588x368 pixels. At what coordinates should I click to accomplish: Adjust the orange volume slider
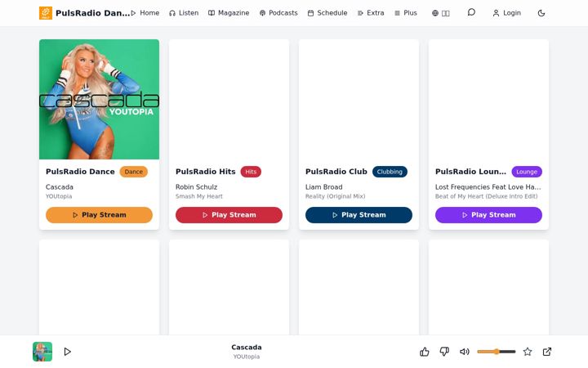point(497,352)
